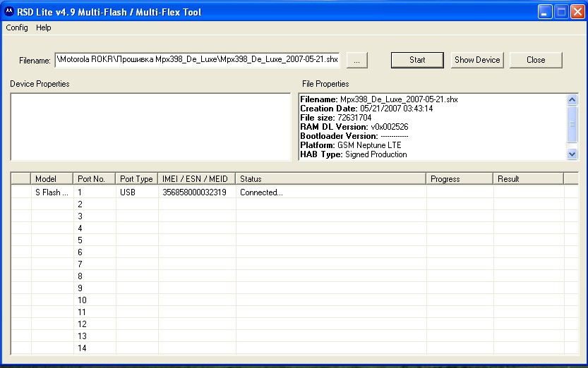
Task: Click the Port Type column header
Action: [x=137, y=179]
